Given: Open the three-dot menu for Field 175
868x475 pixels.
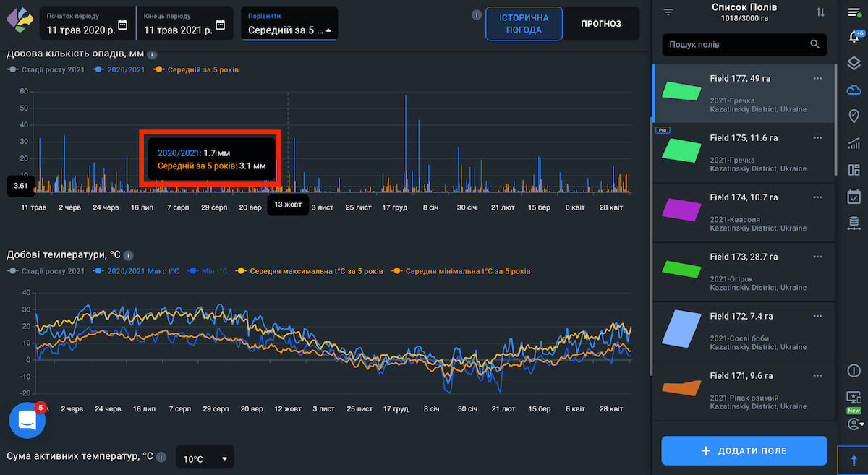Looking at the screenshot, I should coord(817,137).
